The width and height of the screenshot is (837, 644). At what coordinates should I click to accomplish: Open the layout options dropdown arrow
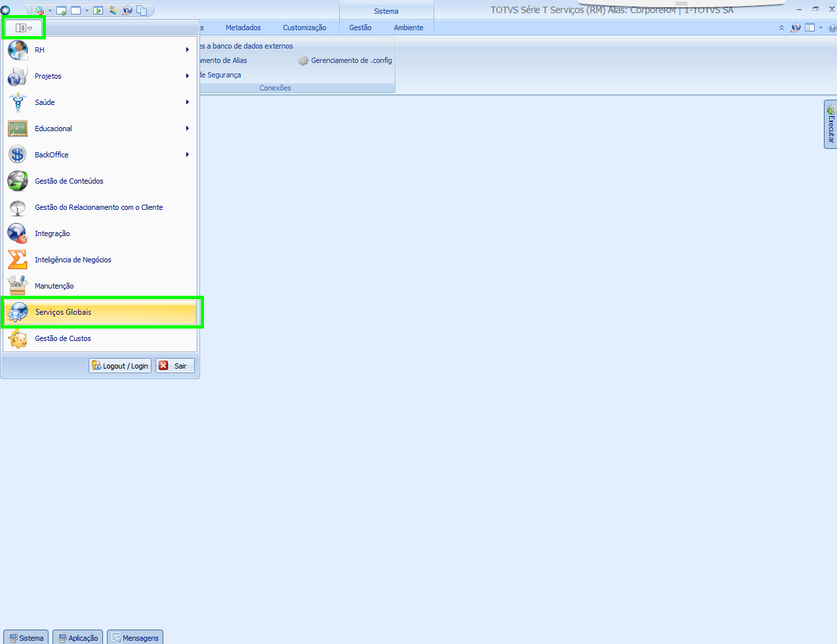[821, 28]
